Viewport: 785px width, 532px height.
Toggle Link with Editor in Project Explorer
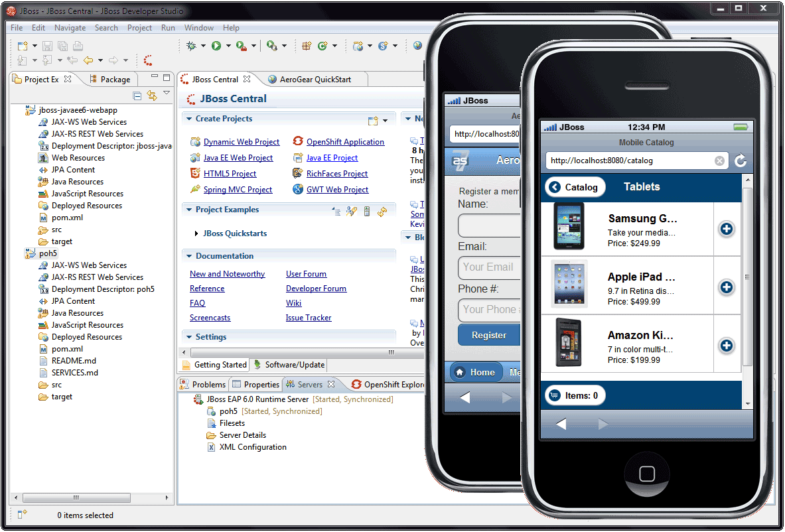[152, 96]
